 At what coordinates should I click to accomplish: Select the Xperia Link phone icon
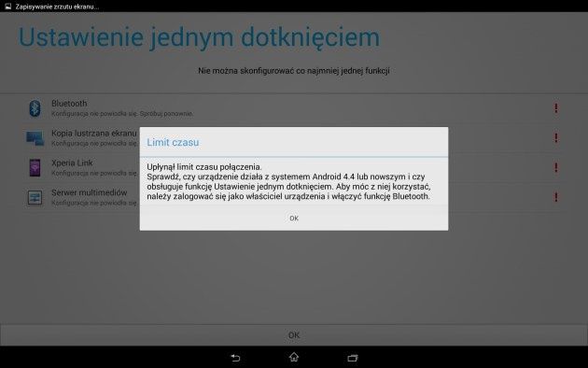(x=35, y=168)
